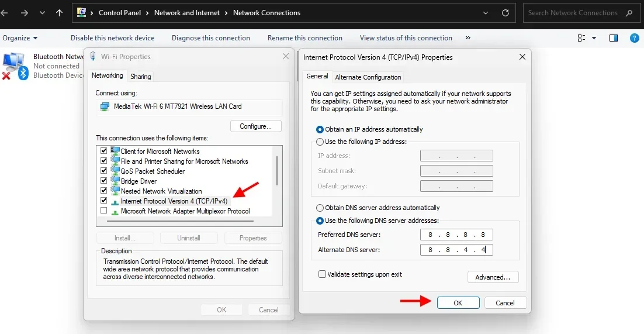Choose Rename this connection
The image size is (644, 334).
(304, 38)
